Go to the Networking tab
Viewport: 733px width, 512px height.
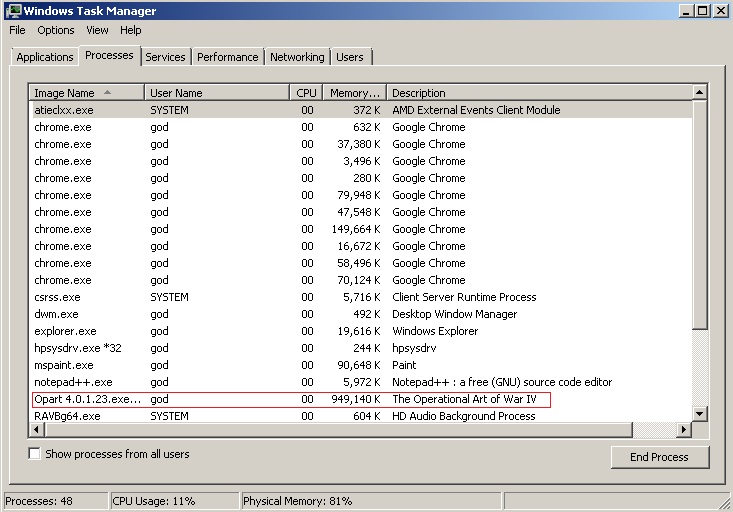click(297, 57)
